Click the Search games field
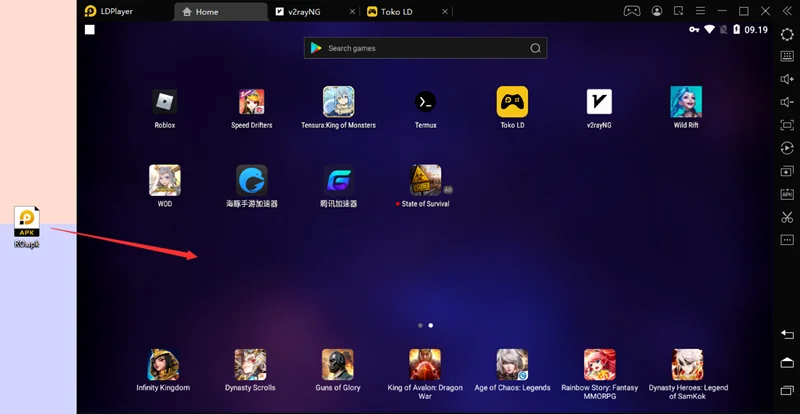This screenshot has width=800, height=414. 426,48
